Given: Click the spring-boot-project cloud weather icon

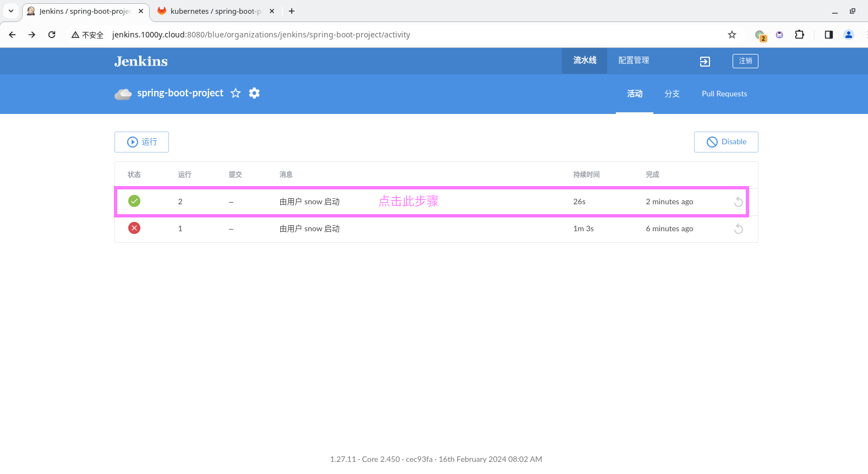Looking at the screenshot, I should click(123, 94).
